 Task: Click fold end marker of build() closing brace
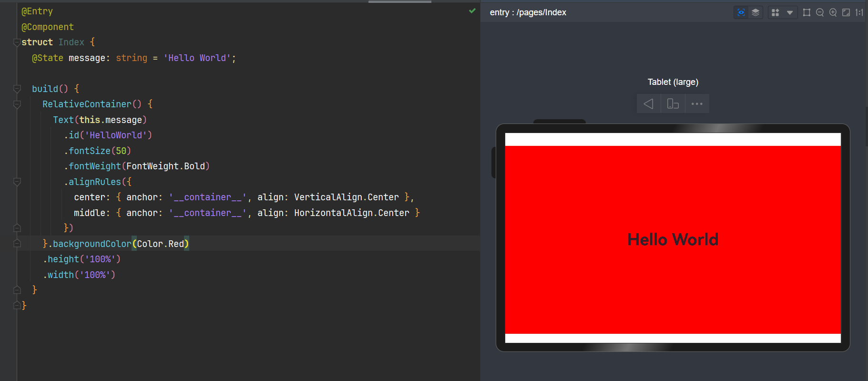17,290
